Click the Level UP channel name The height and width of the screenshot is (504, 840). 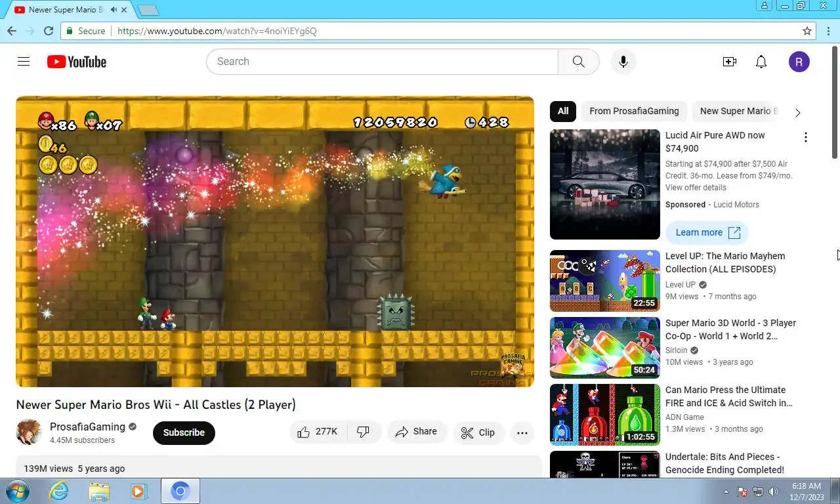click(x=681, y=285)
